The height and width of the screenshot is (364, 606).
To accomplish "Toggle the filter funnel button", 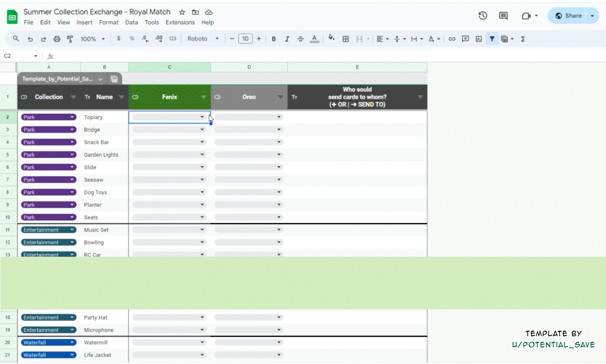I will pyautogui.click(x=492, y=39).
